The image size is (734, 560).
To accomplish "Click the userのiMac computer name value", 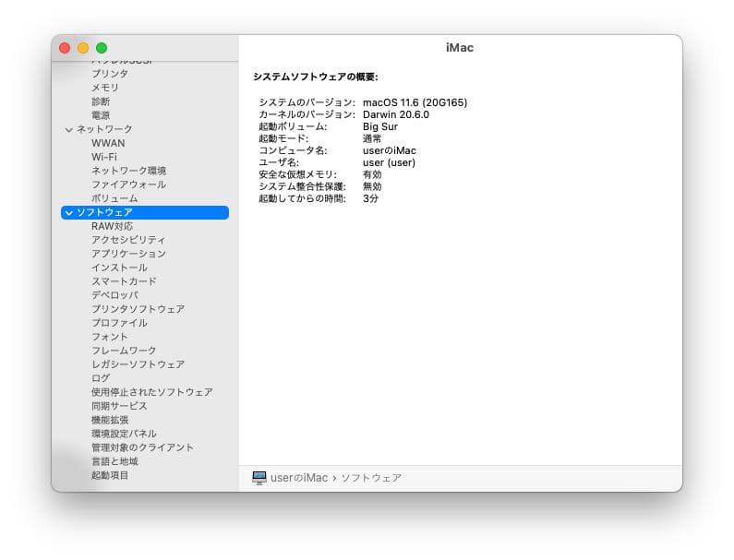I will (390, 150).
